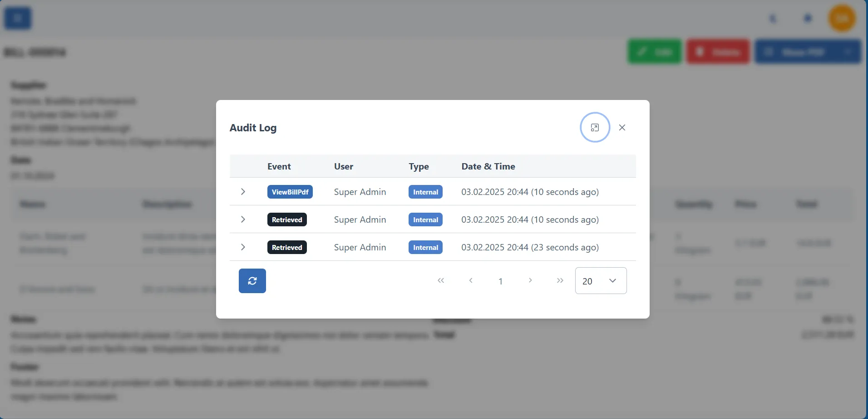Open the orange user avatar menu
The width and height of the screenshot is (868, 419).
(842, 18)
